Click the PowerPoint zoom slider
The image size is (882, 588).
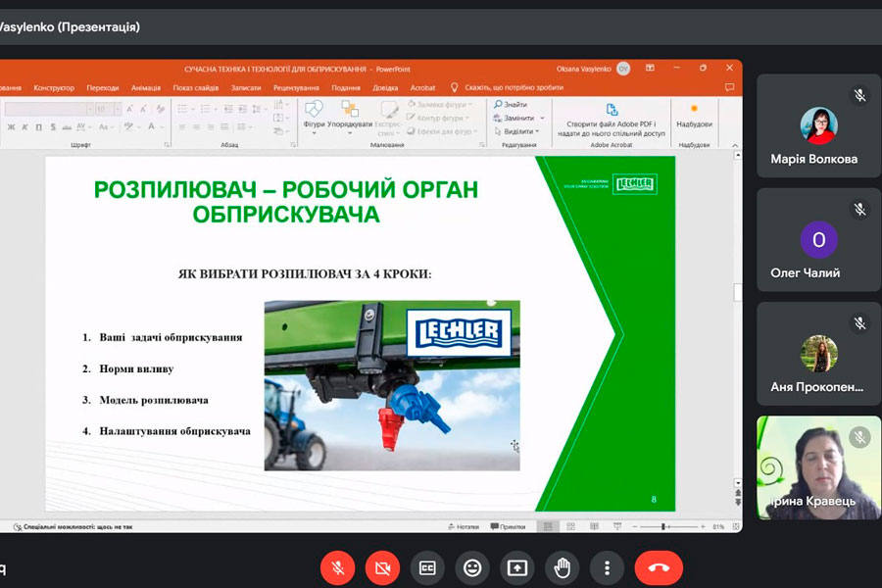click(x=665, y=526)
